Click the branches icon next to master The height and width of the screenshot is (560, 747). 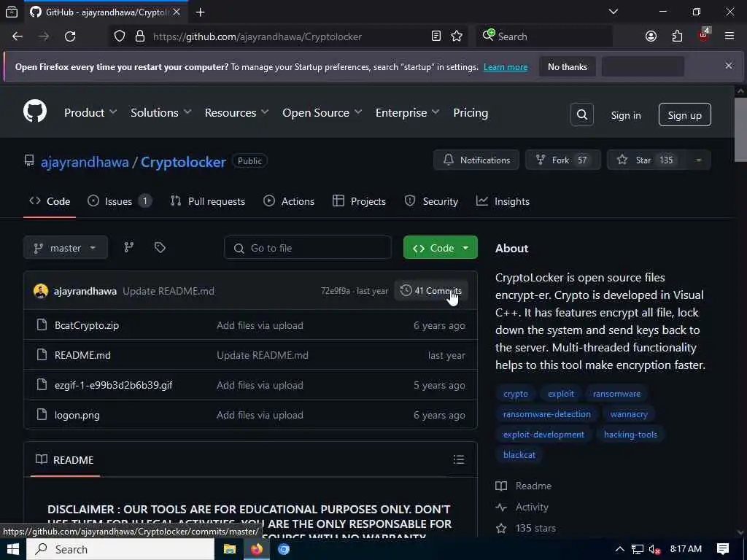[x=128, y=247]
